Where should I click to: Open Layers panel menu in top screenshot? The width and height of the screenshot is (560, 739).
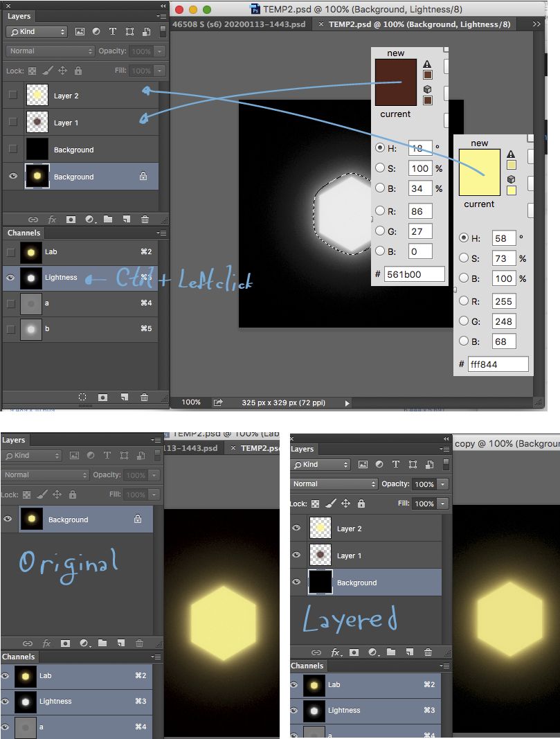(x=161, y=16)
